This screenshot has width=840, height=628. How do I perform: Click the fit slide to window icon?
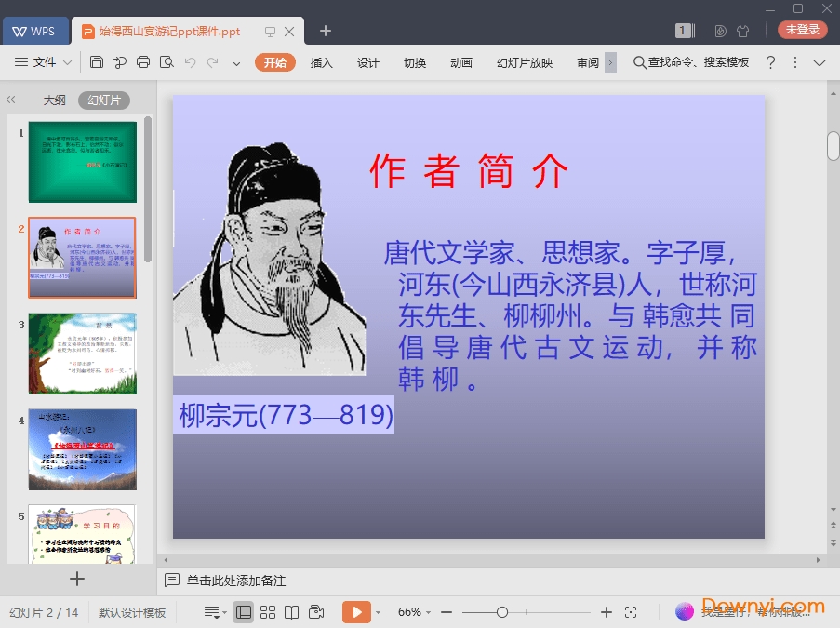point(631,612)
